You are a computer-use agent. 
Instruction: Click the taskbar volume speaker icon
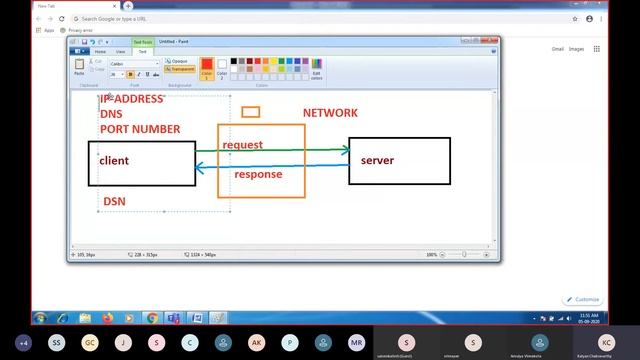[x=569, y=318]
